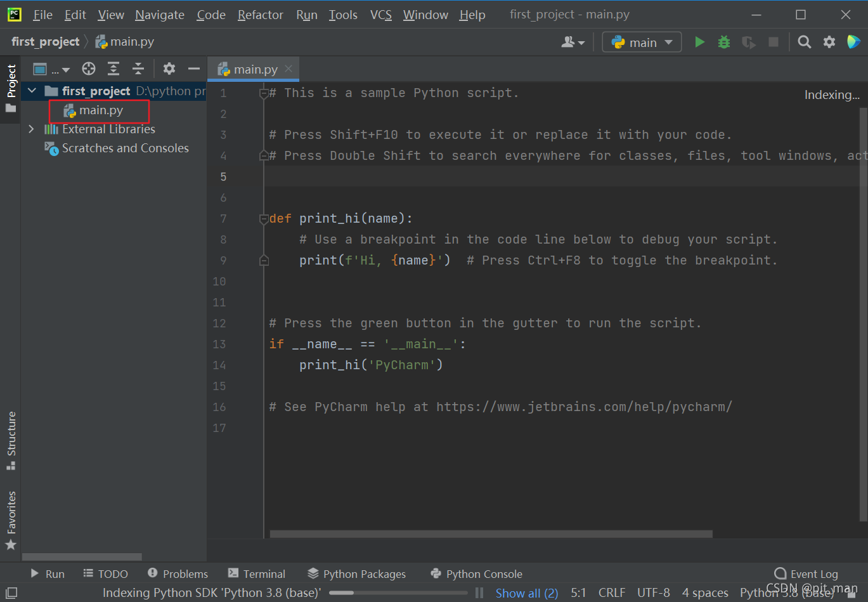Open the Refactor menu
Viewport: 868px width, 602px height.
261,15
